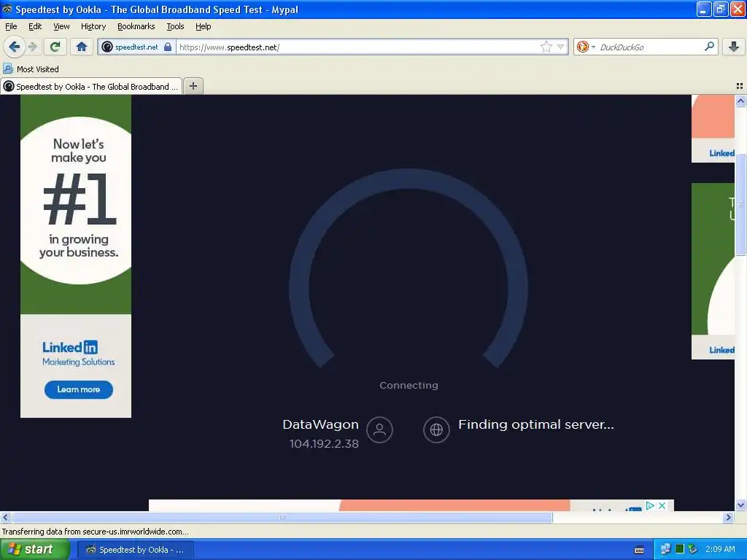Click in the URL address field

pyautogui.click(x=357, y=47)
